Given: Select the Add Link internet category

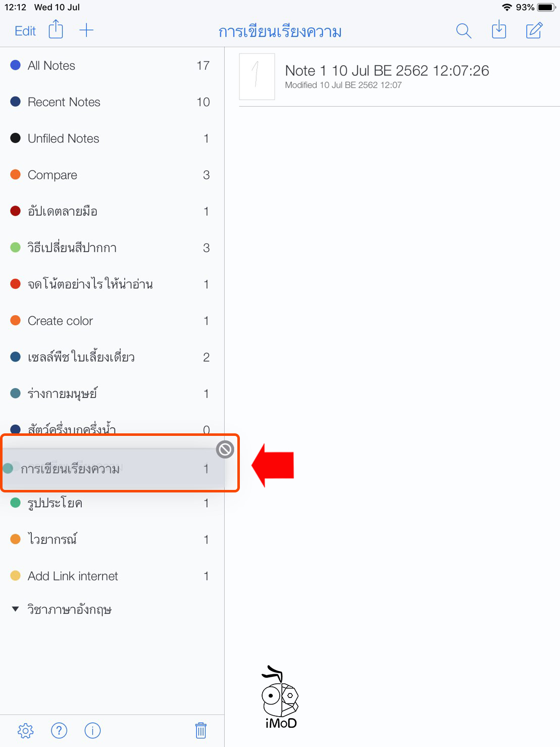Looking at the screenshot, I should coord(73,576).
